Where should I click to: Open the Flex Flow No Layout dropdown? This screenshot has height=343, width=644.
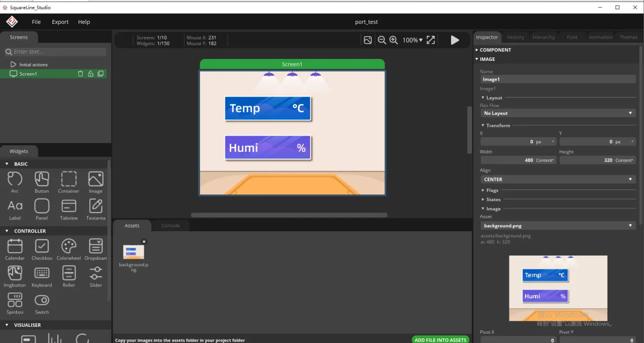[x=558, y=113]
